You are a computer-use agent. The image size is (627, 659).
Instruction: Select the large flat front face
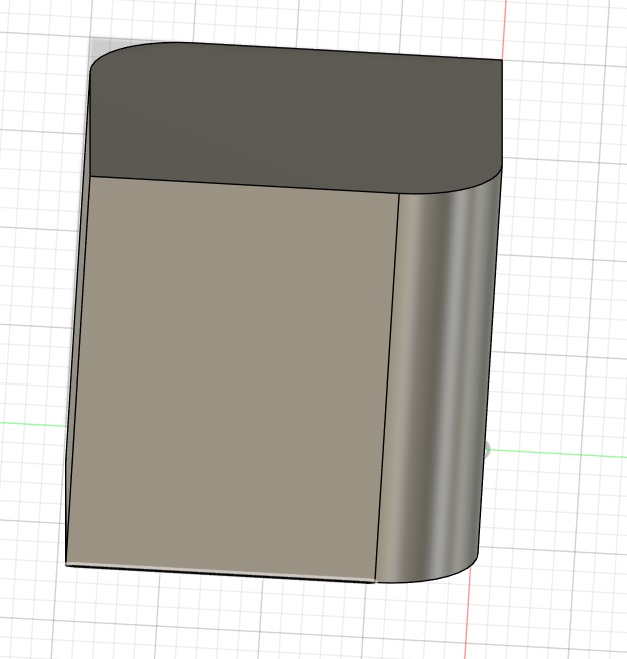(x=233, y=378)
